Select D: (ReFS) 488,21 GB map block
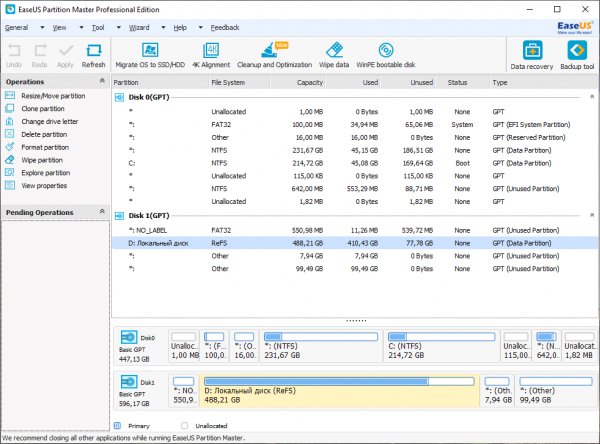The width and height of the screenshot is (600, 444). point(339,390)
